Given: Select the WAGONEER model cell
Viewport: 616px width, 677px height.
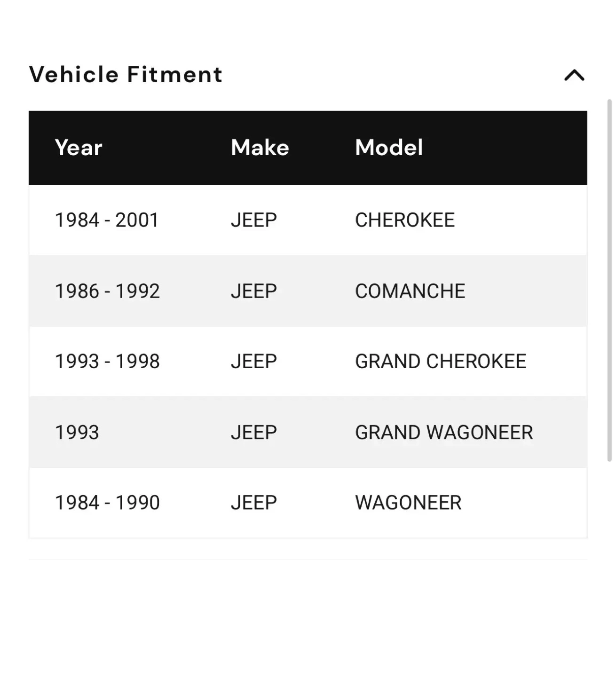Looking at the screenshot, I should click(408, 503).
